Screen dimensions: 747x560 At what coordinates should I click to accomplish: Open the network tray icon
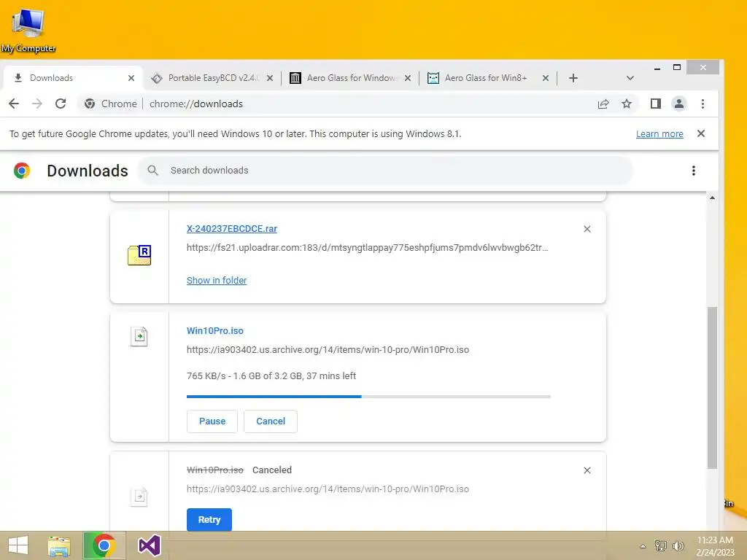tap(660, 545)
